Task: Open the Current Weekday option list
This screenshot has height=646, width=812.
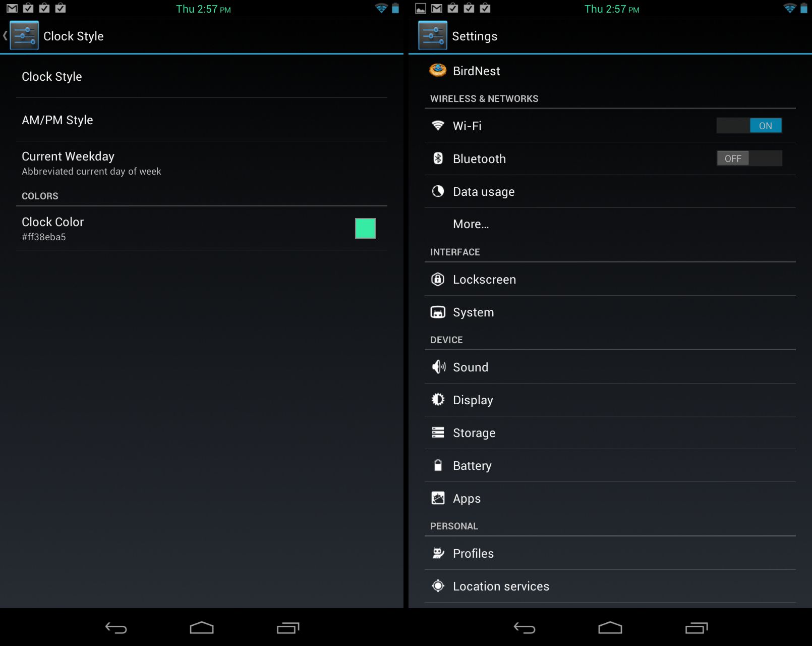Action: (x=202, y=163)
